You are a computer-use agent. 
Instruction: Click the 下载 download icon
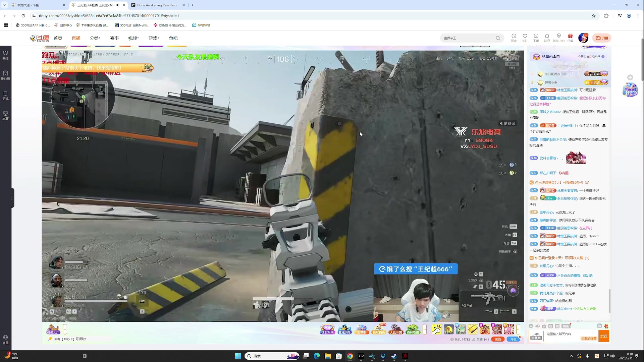coord(536,38)
